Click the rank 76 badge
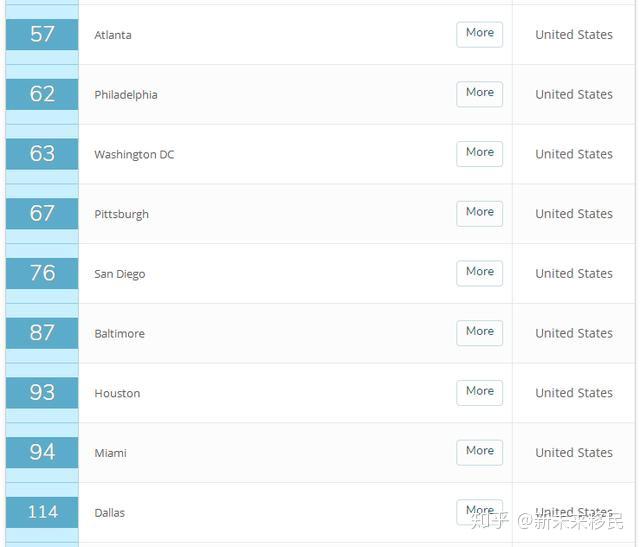 click(x=42, y=273)
